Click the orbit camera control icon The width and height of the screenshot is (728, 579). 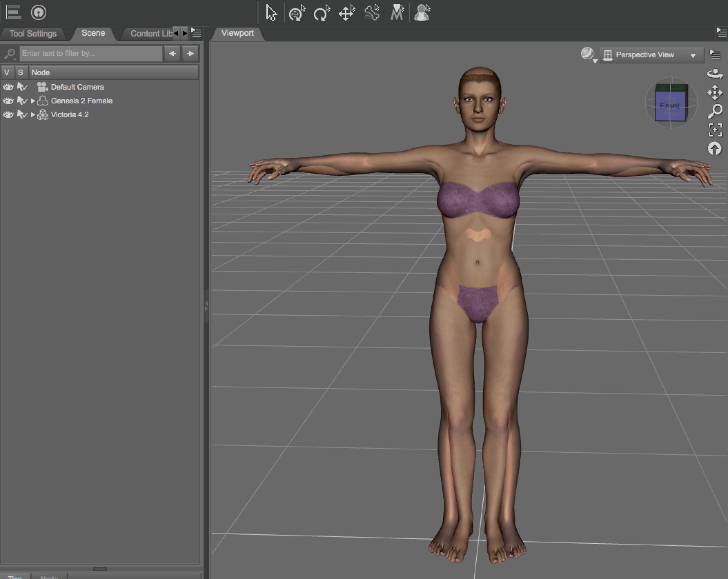click(x=715, y=74)
